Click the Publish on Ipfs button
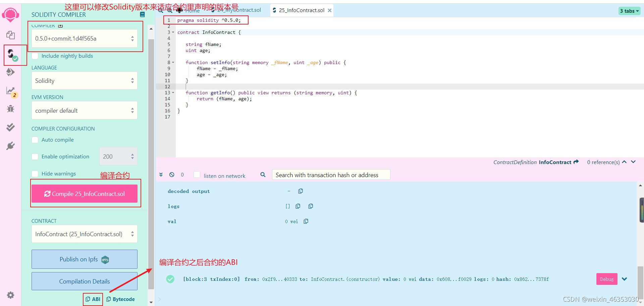The image size is (644, 306). click(x=85, y=259)
